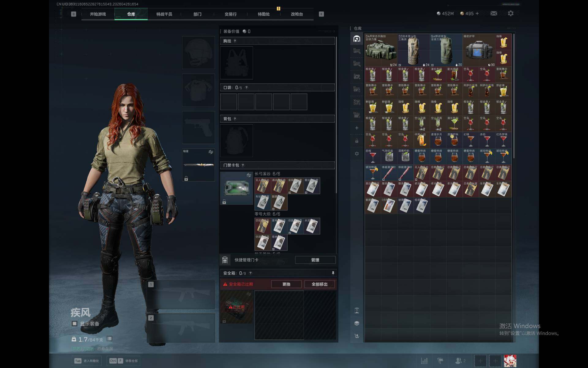The width and height of the screenshot is (588, 368).
Task: Expand 门禁卡包 help tooltip icon
Action: [243, 165]
